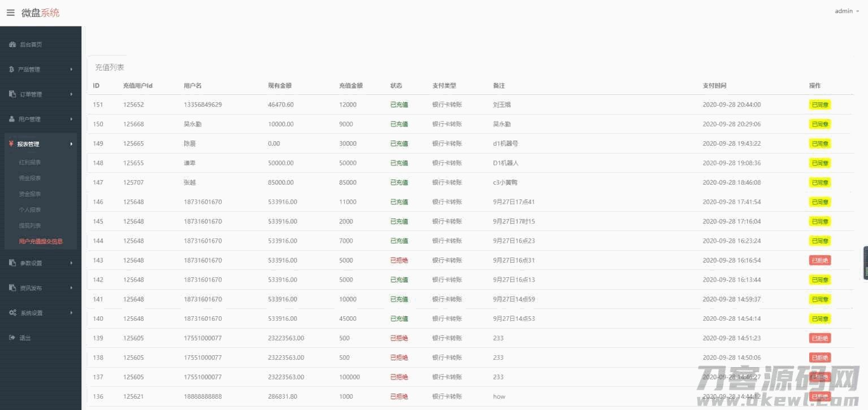Click 已同意 button for ID 151
The width and height of the screenshot is (868, 410).
coord(819,104)
